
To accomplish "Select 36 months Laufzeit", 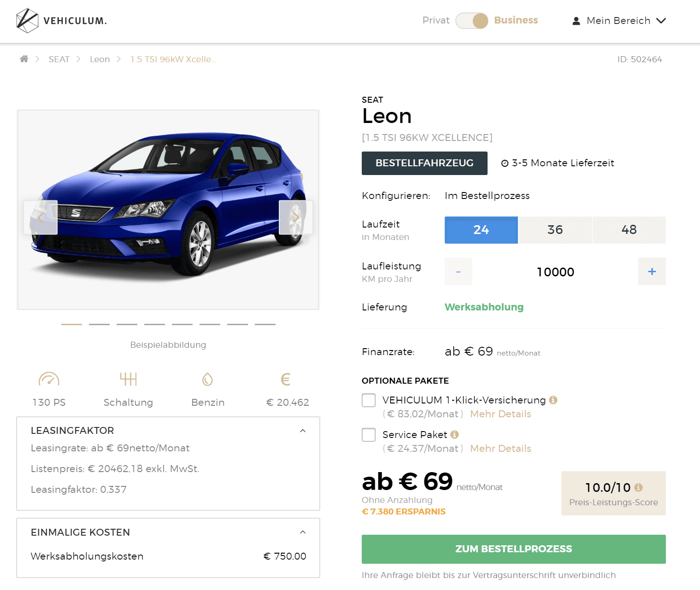I will click(x=555, y=230).
